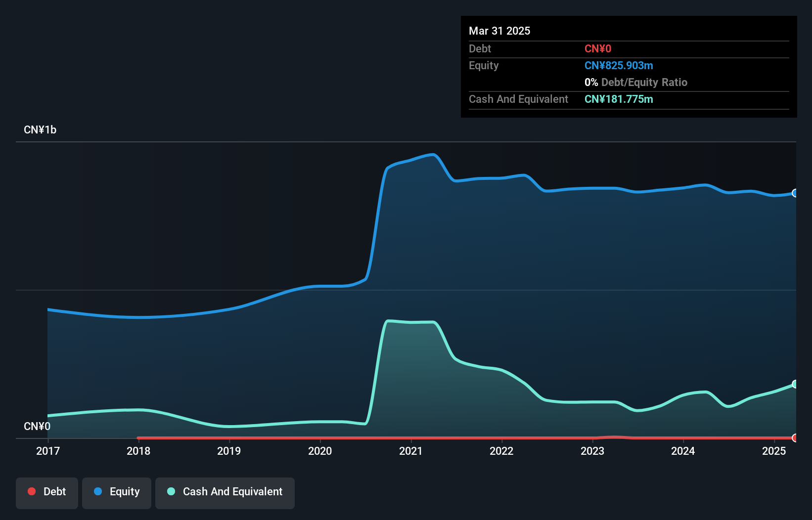Select the 2019 x-axis label
This screenshot has width=812, height=520.
(229, 451)
